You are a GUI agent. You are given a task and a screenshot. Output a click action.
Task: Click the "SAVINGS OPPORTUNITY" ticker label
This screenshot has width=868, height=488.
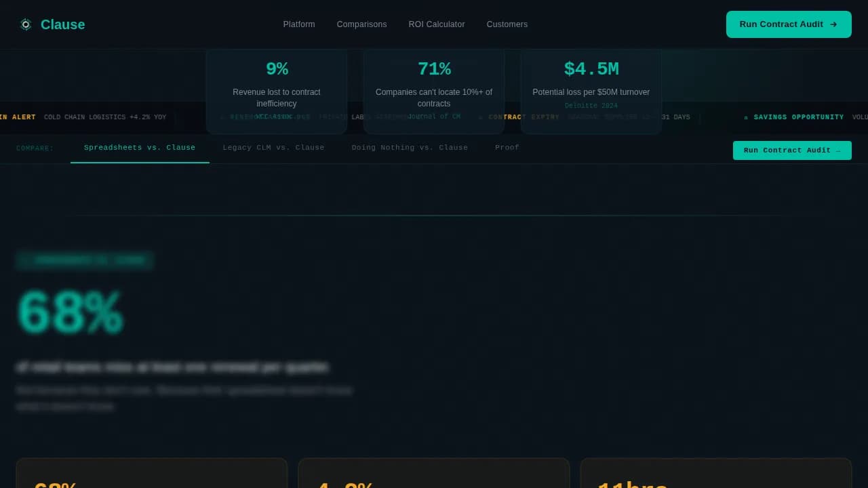[x=799, y=117]
